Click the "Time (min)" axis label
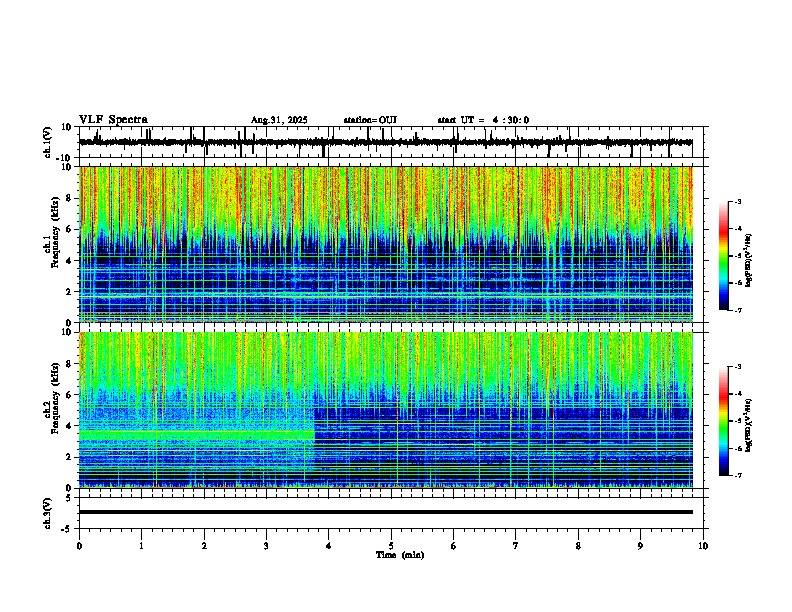Image resolution: width=792 pixels, height=612 pixels. (400, 555)
